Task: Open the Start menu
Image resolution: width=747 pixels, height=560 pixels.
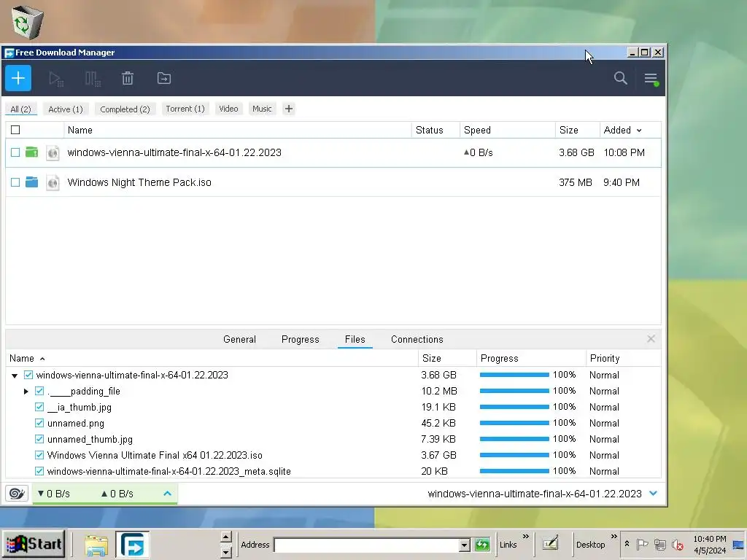Action: click(34, 544)
